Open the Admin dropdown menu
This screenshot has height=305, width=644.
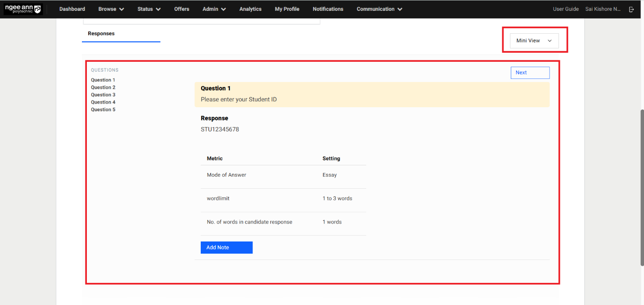(214, 9)
